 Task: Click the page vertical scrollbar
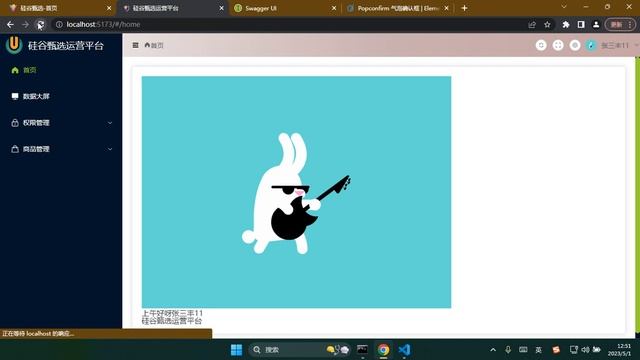click(638, 195)
